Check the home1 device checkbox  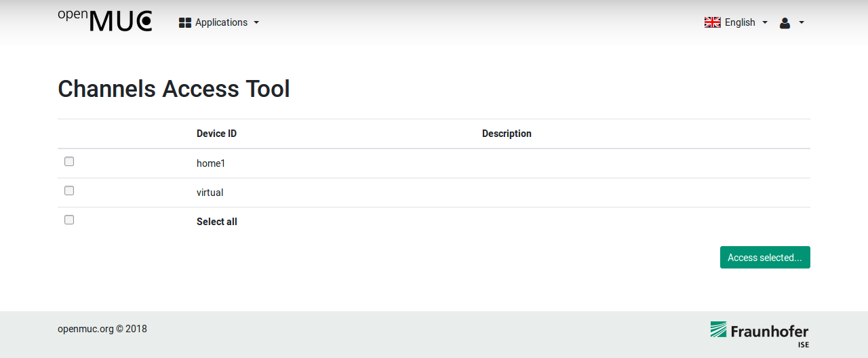[69, 161]
